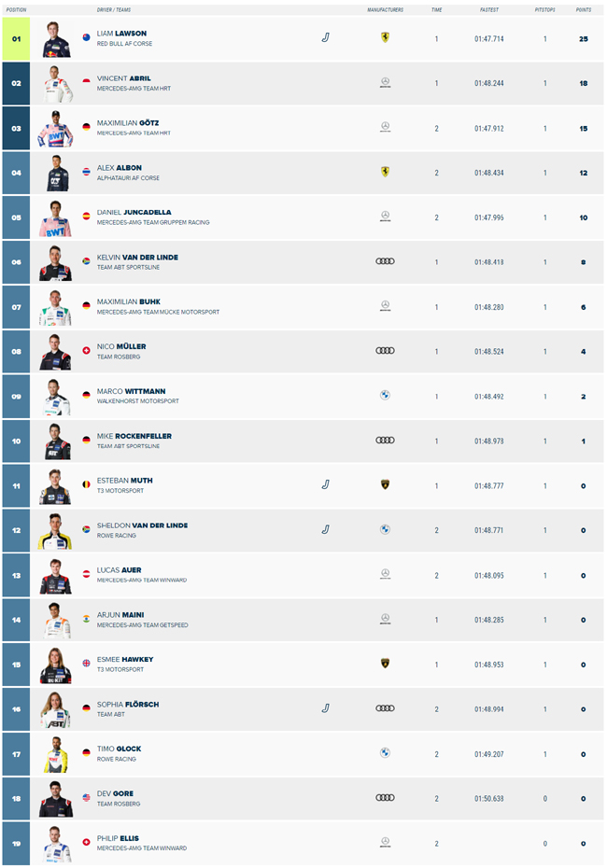The image size is (607, 868).
Task: Click the BMW logo in Timo Glock's row
Action: pyautogui.click(x=385, y=753)
